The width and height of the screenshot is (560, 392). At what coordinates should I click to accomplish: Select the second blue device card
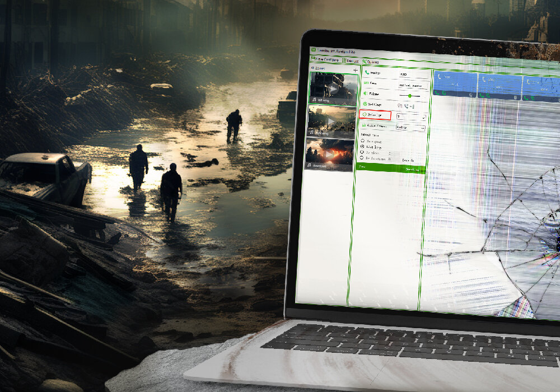click(x=500, y=87)
